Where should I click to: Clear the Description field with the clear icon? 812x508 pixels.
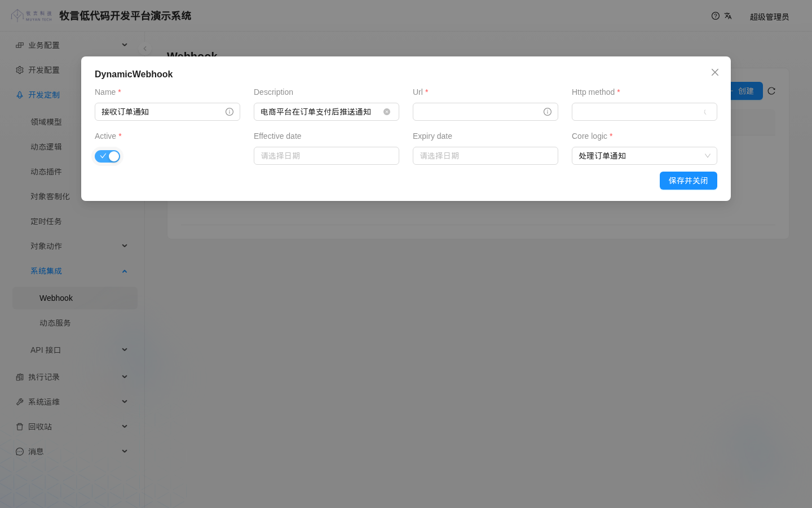(387, 112)
